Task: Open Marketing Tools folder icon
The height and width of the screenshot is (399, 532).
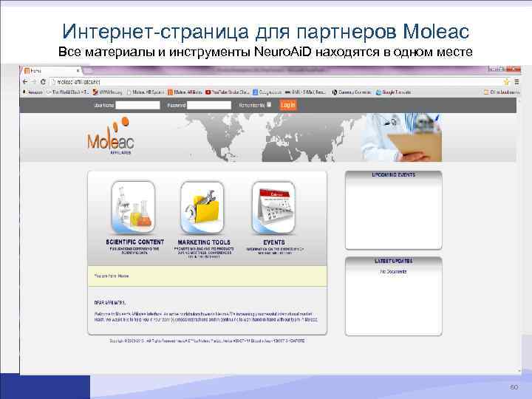Action: pyautogui.click(x=202, y=208)
